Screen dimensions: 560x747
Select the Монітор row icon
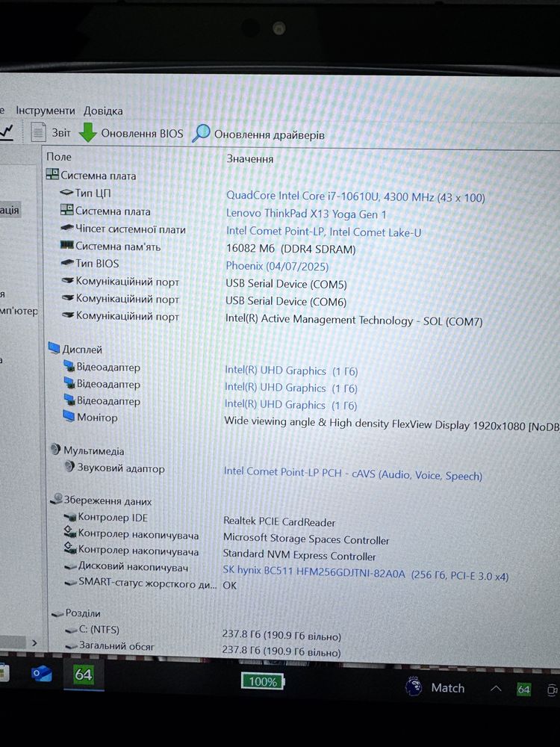coord(69,417)
